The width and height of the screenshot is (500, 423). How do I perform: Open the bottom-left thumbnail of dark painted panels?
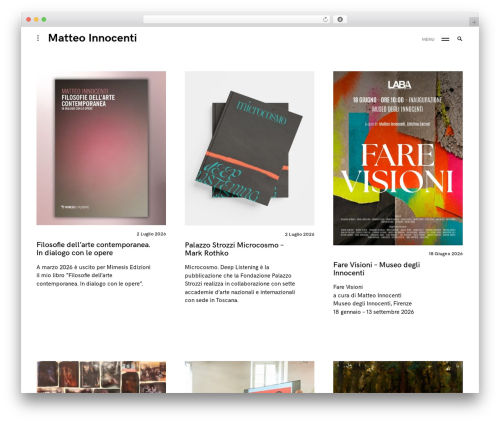coord(101,377)
